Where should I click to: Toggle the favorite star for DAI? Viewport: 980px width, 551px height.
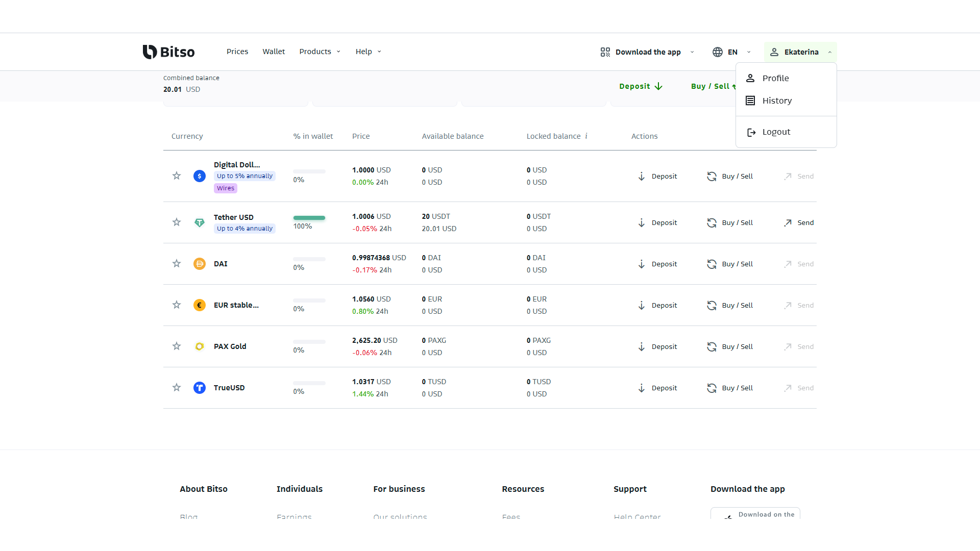[x=177, y=264]
